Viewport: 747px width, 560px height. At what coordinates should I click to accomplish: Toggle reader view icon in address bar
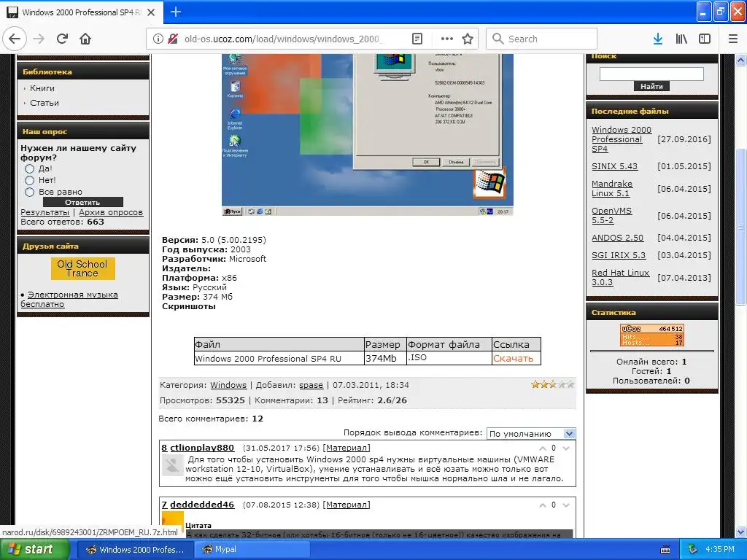point(417,39)
